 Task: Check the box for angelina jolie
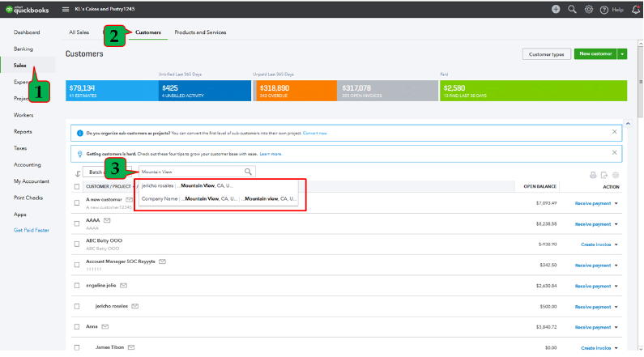coord(77,286)
